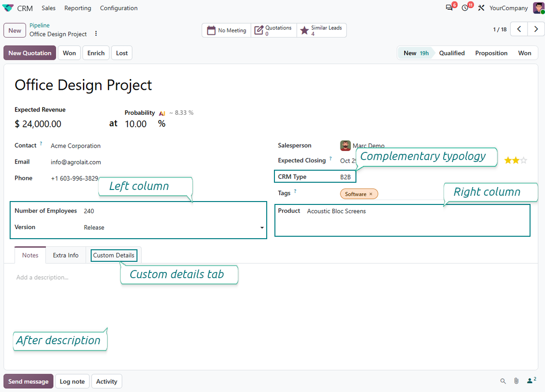
Task: Open the Acme Corporation contact field
Action: coord(76,146)
